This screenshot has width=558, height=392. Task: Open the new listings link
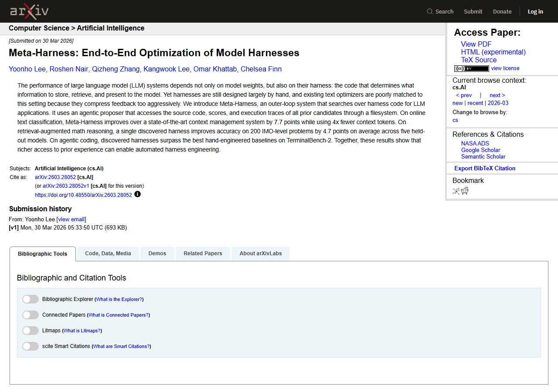click(x=457, y=103)
